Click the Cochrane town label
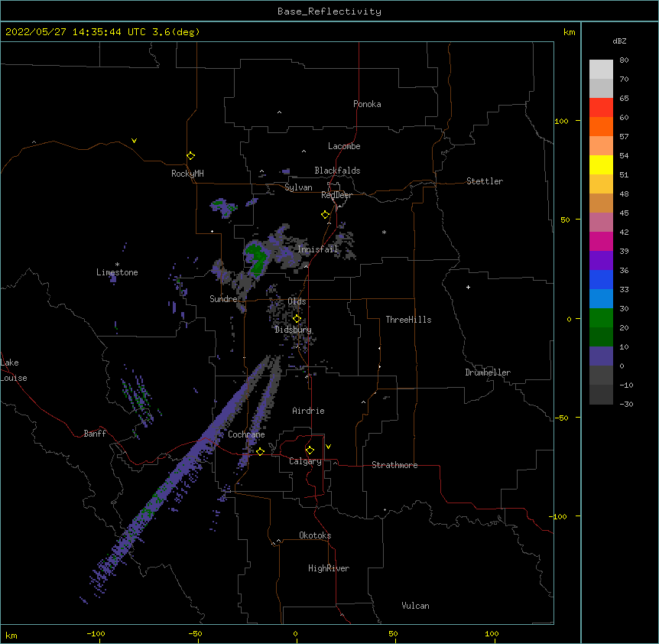The width and height of the screenshot is (659, 644). pos(246,434)
